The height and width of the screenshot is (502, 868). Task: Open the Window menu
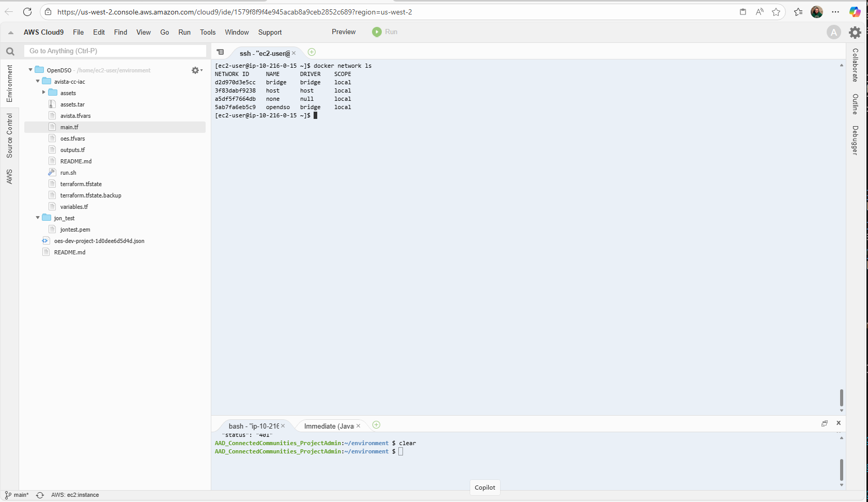pyautogui.click(x=237, y=32)
